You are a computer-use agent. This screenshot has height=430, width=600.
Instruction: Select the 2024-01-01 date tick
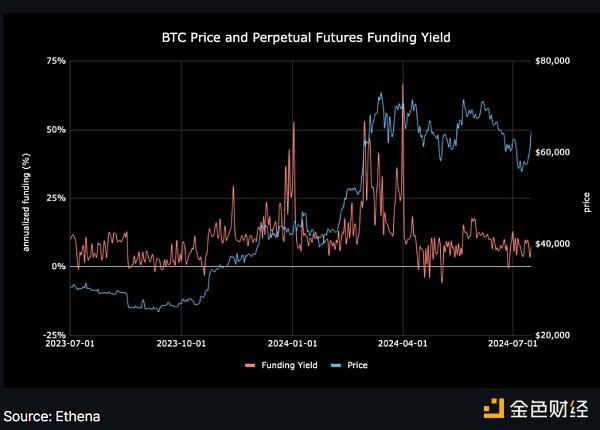(292, 344)
